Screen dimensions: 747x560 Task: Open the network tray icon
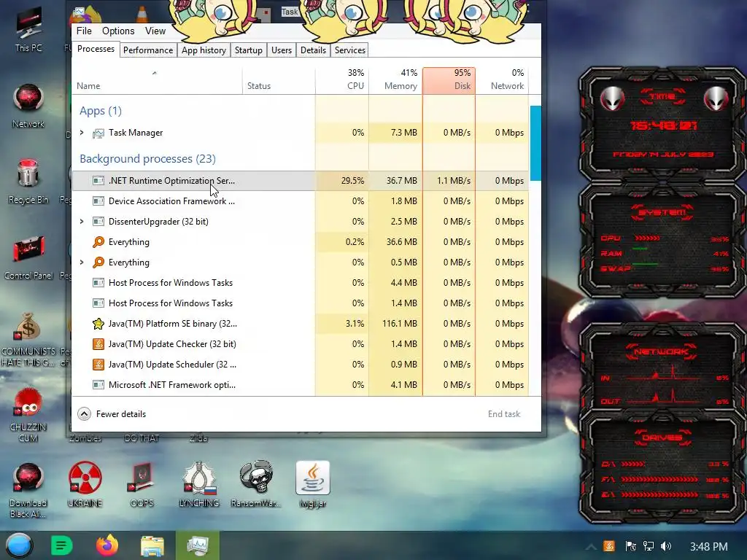tap(649, 546)
